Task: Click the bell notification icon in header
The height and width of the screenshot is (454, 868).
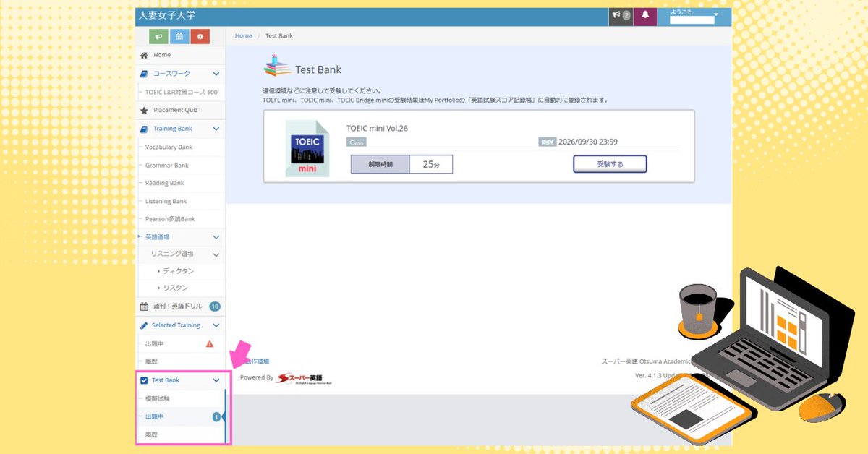Action: point(645,15)
